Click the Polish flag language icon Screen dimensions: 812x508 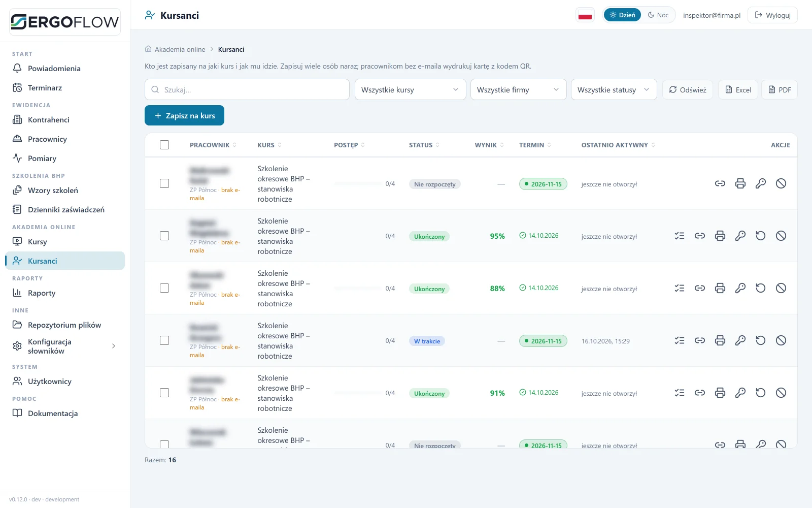[585, 15]
